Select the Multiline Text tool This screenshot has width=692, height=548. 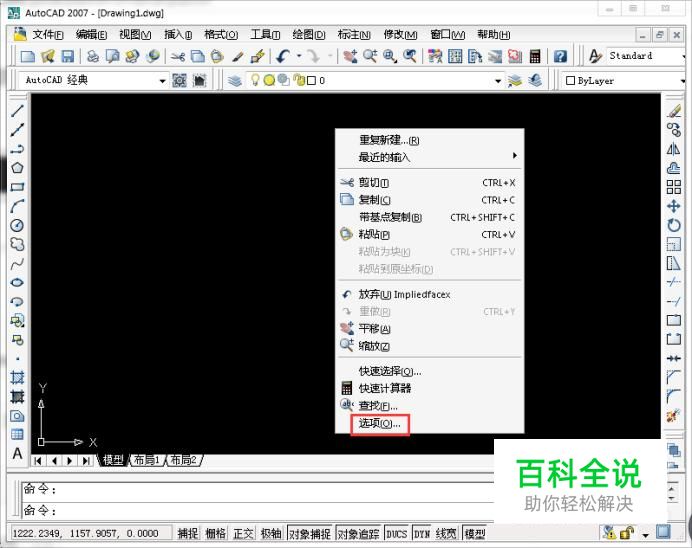17,453
